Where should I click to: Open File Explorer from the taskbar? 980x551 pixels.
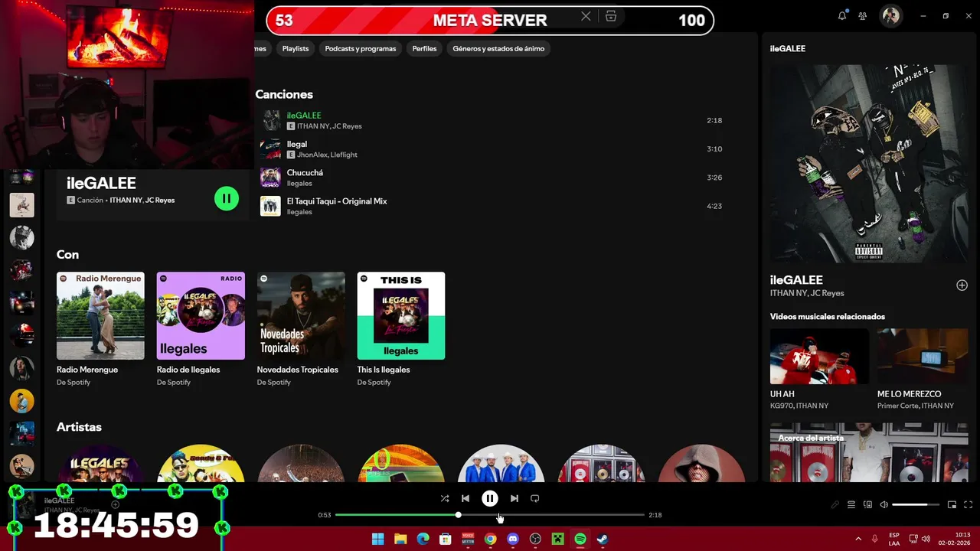(x=400, y=539)
